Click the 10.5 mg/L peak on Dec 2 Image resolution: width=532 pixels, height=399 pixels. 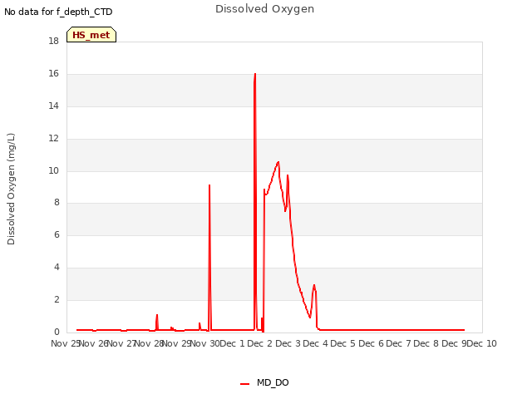(x=278, y=163)
